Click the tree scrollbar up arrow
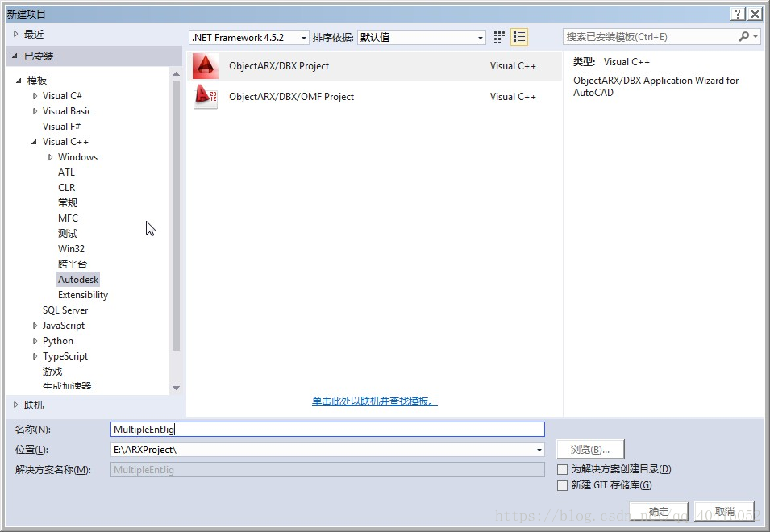 (x=177, y=73)
